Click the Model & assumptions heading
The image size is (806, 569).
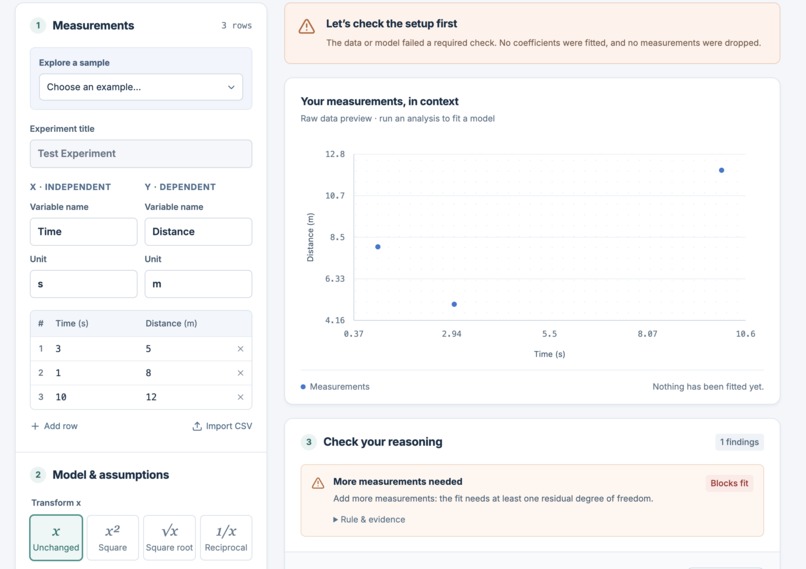coord(111,474)
